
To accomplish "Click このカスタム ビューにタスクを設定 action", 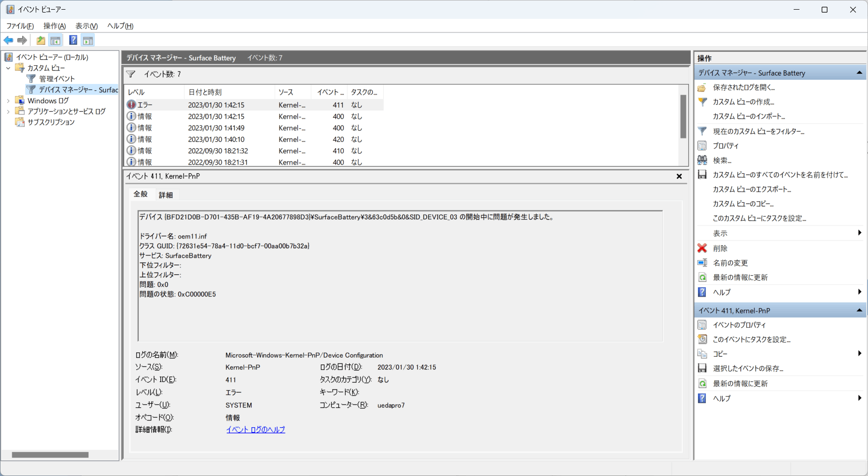I will [x=759, y=218].
